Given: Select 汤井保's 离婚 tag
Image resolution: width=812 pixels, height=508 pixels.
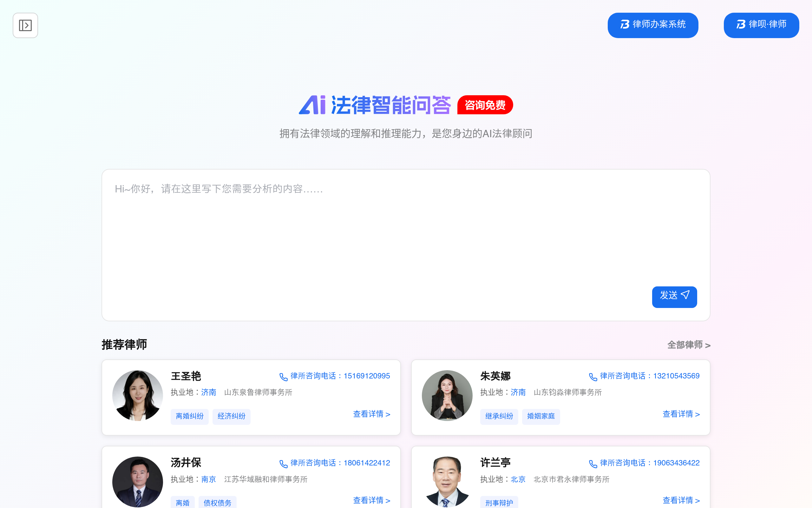Looking at the screenshot, I should tap(182, 503).
